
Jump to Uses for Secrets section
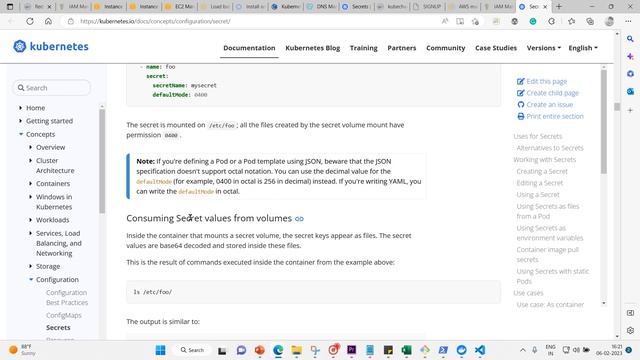tap(538, 136)
